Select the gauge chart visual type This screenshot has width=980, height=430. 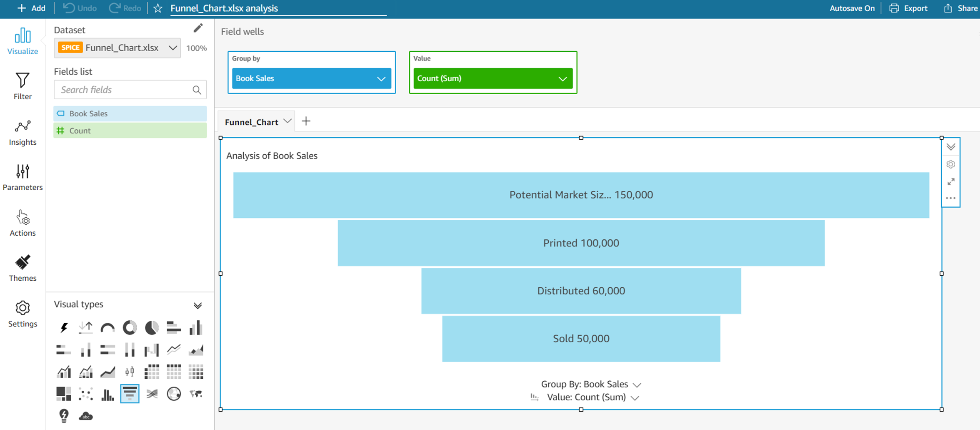[107, 328]
